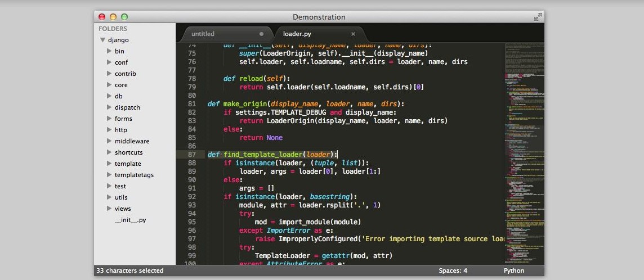Click 'import_module' on line 95
This screenshot has height=280, width=644.
(304, 222)
